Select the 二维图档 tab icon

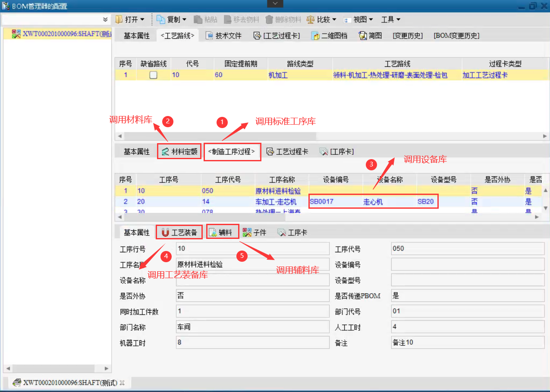[315, 36]
